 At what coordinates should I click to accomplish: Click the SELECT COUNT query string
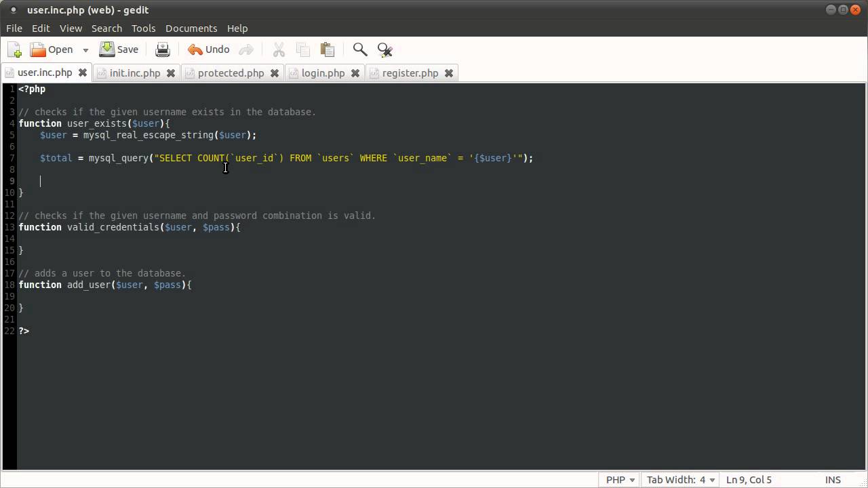pyautogui.click(x=339, y=158)
